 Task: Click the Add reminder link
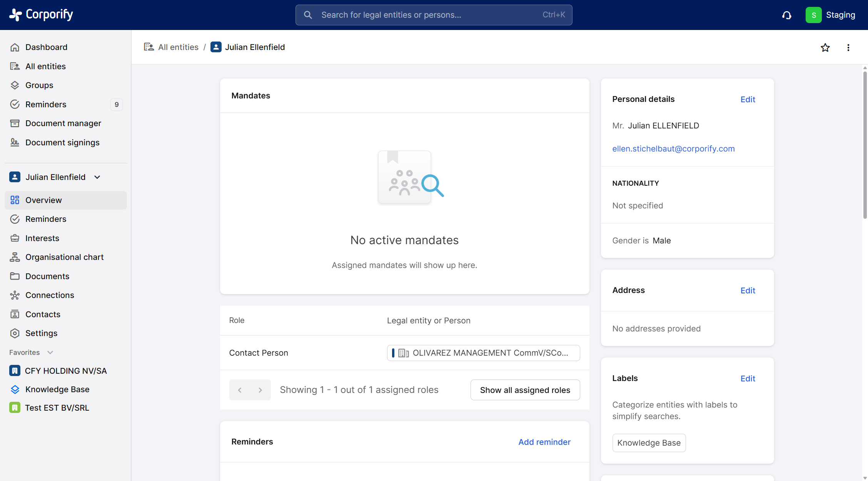(544, 442)
